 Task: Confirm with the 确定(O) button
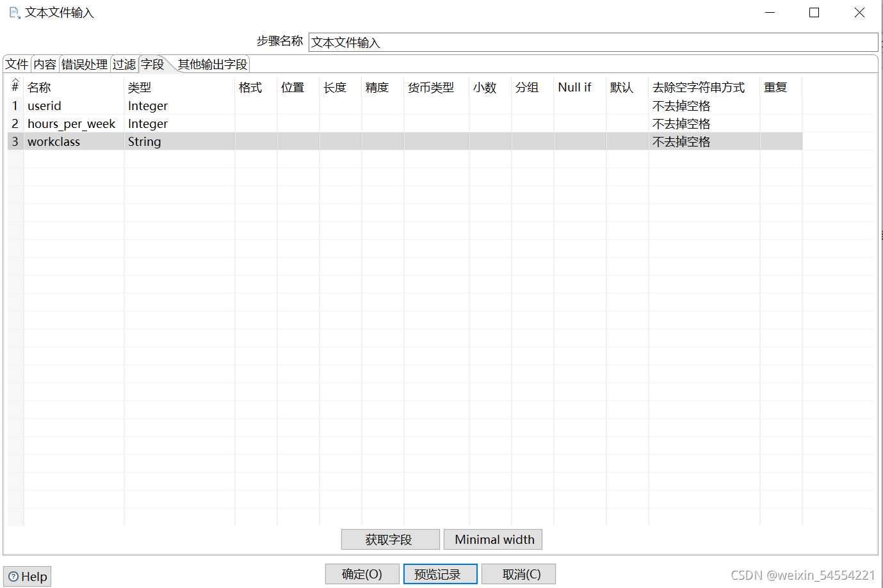point(362,574)
